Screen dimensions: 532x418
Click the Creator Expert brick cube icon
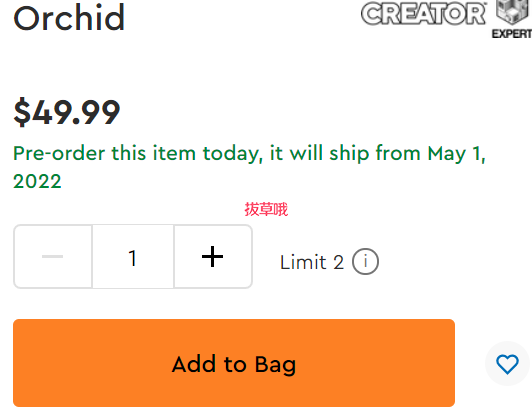tap(513, 12)
